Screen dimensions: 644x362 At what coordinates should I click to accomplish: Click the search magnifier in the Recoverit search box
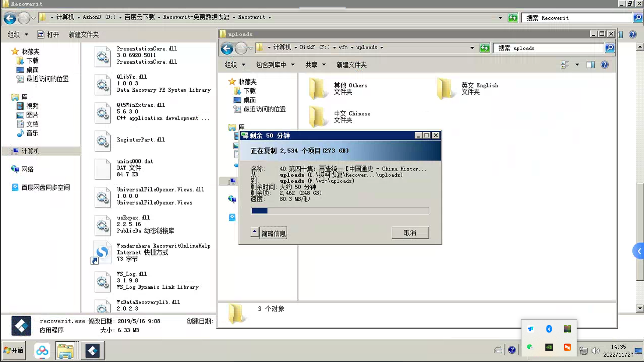coord(638,17)
